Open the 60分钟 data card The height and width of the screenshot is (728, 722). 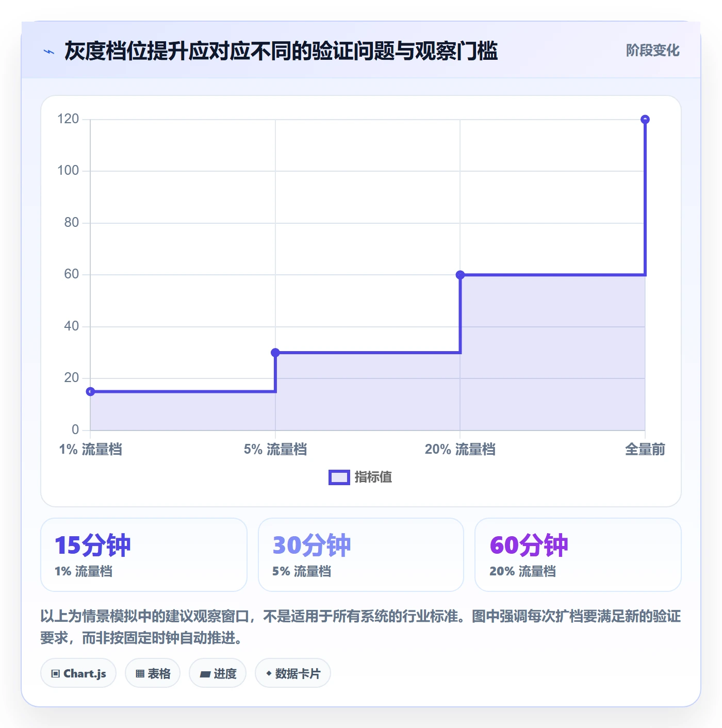coord(578,555)
